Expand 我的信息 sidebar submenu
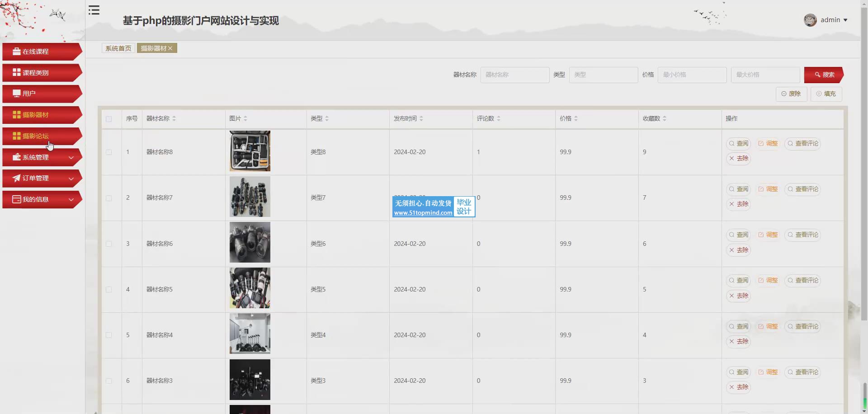Screen dimensions: 868x414 click(x=42, y=199)
